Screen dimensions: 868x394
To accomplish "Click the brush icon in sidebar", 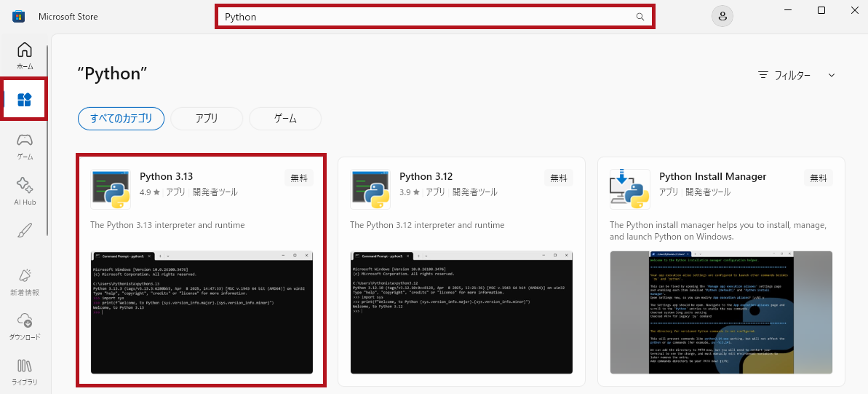I will coord(25,231).
